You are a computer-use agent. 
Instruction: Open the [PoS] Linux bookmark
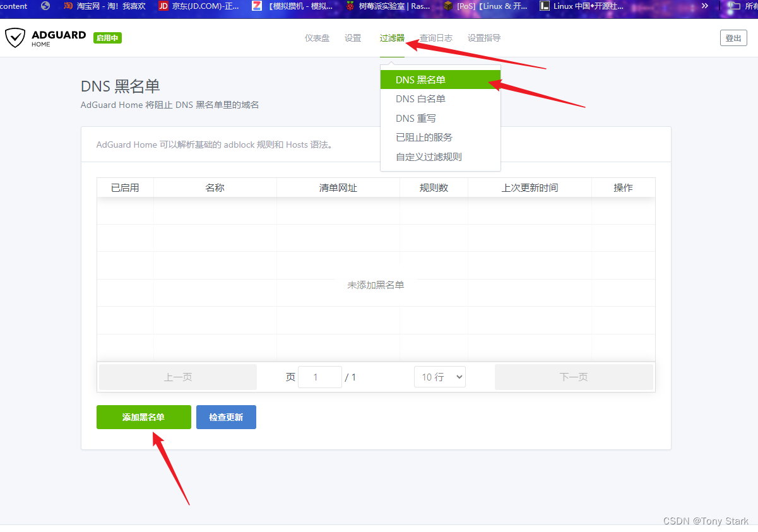click(485, 6)
